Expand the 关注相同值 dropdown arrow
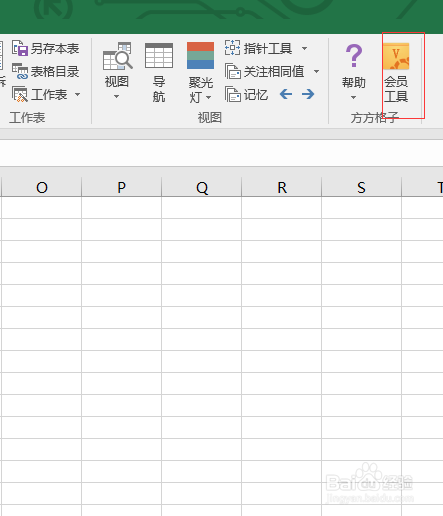The width and height of the screenshot is (443, 516). click(x=316, y=71)
